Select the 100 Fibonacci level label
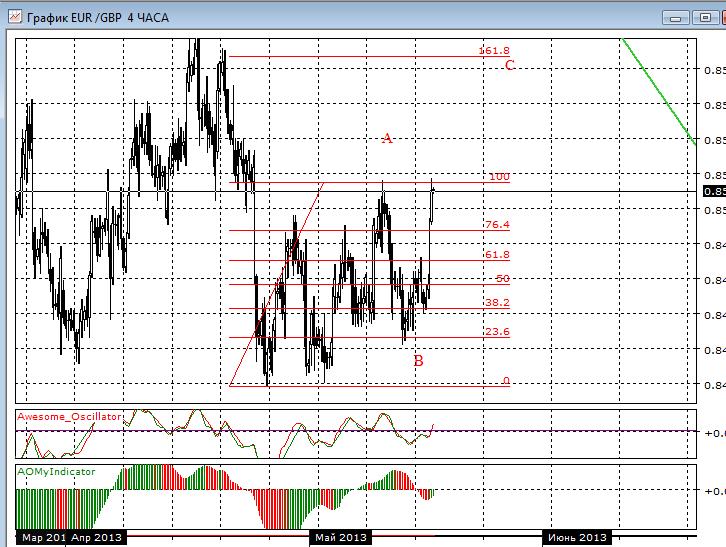The width and height of the screenshot is (726, 547). [499, 176]
